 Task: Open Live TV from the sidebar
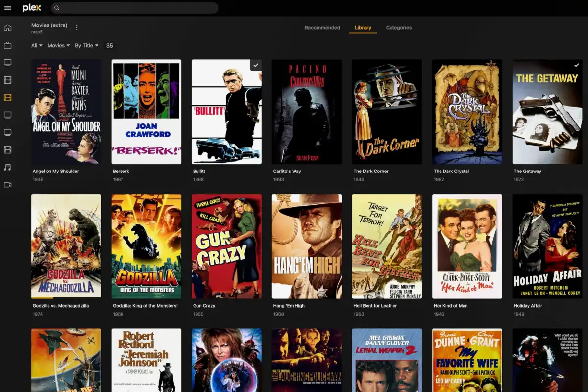coord(7,46)
